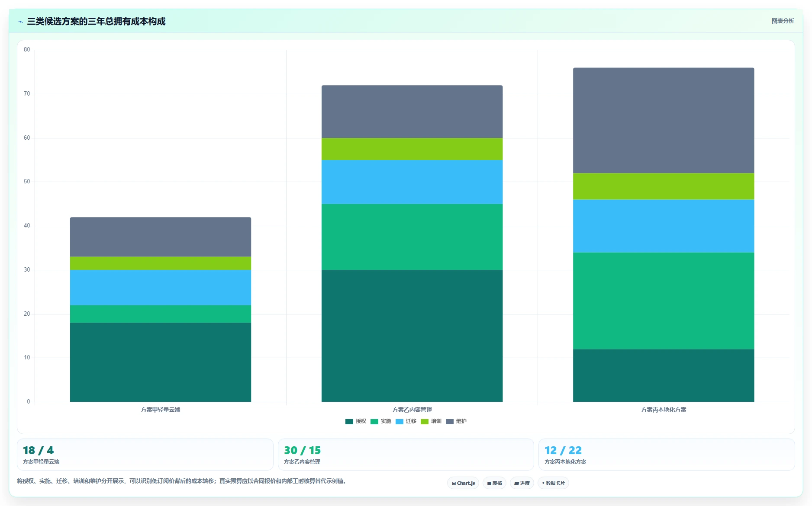Click the 授权 segment of 方案乙内容管理 bar
This screenshot has height=506, width=812.
pos(412,336)
